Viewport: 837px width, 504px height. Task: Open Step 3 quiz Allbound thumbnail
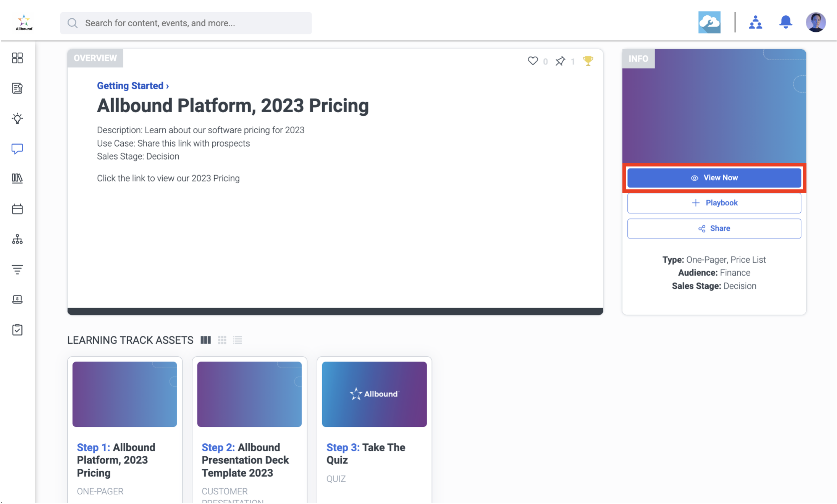374,394
